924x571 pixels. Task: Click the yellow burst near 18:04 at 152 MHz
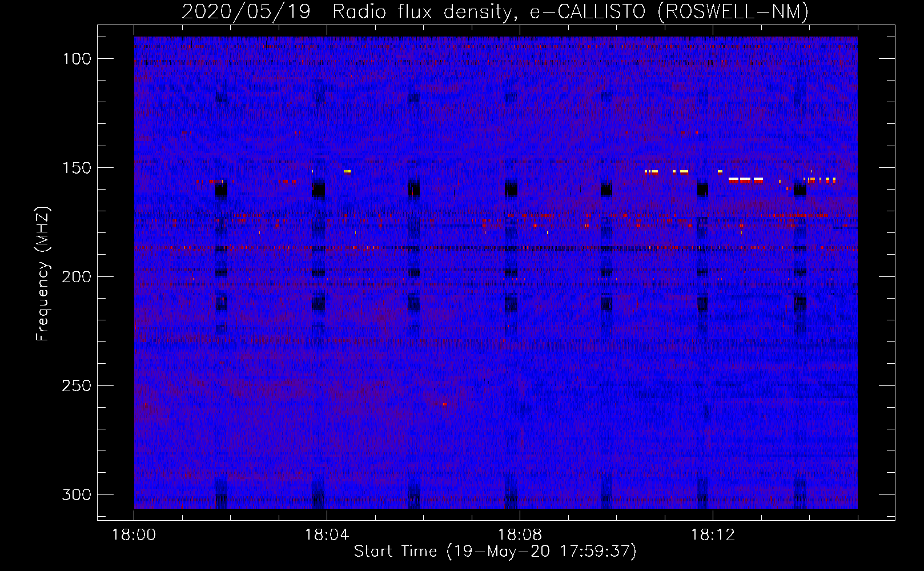[347, 171]
